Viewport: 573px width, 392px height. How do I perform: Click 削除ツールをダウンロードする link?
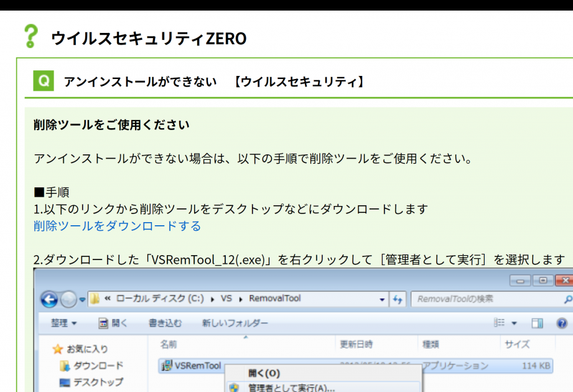point(118,226)
